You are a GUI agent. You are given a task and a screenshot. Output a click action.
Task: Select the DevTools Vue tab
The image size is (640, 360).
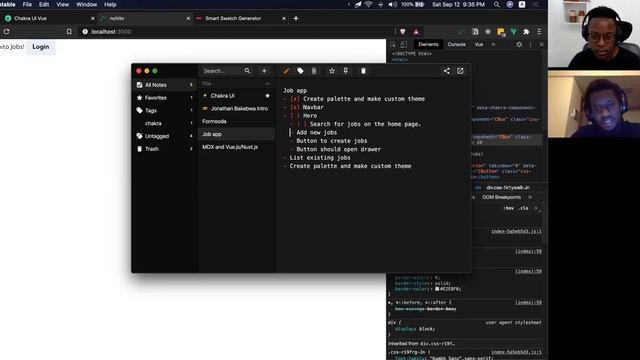tap(479, 44)
